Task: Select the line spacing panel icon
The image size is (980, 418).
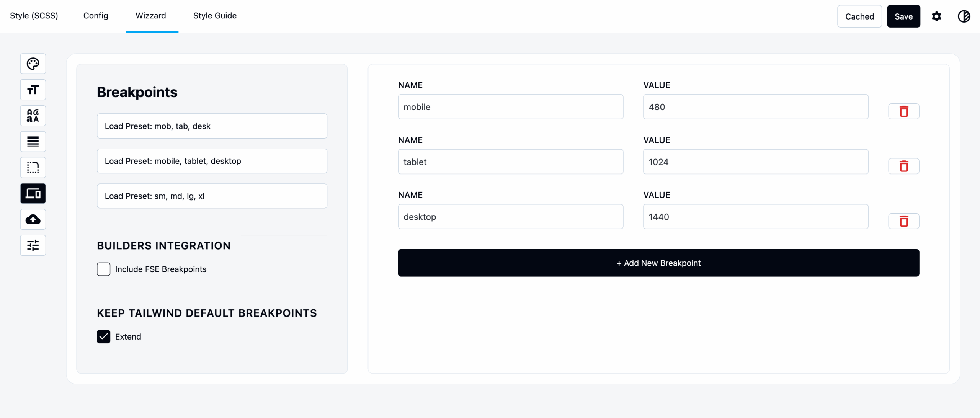Action: (x=33, y=141)
